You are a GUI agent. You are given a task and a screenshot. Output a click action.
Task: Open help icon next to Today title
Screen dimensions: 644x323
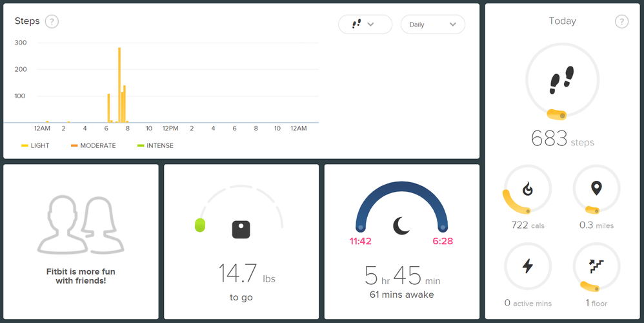point(621,21)
